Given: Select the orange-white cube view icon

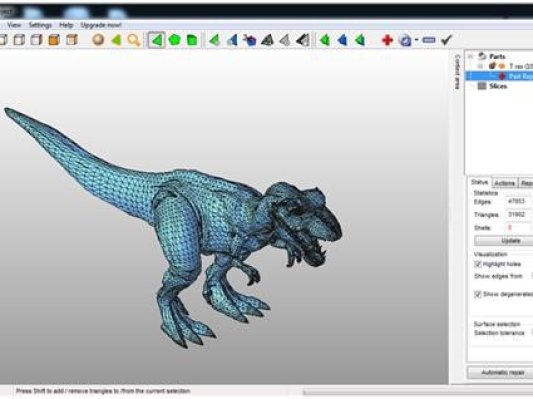Looking at the screenshot, I should pyautogui.click(x=72, y=40).
